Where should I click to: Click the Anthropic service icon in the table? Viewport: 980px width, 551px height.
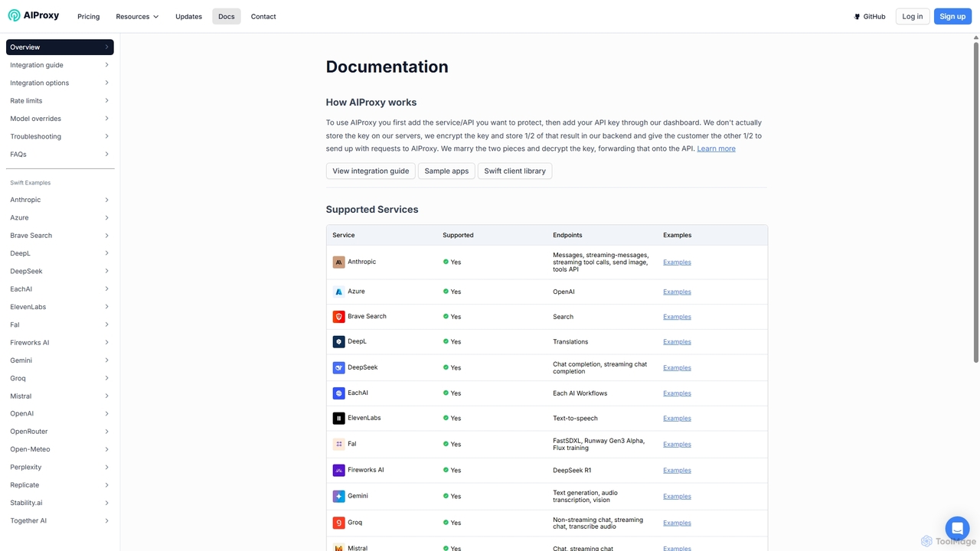338,262
